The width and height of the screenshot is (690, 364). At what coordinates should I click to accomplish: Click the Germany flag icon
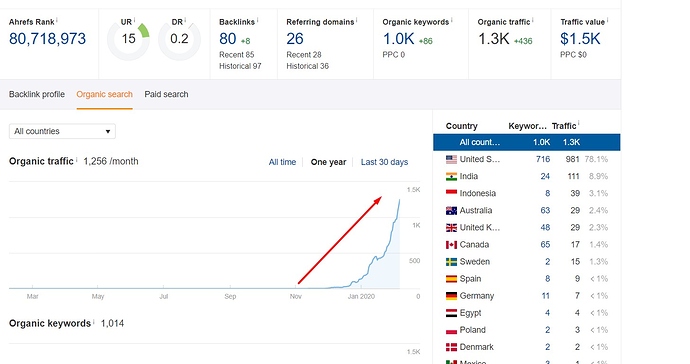[x=451, y=296]
